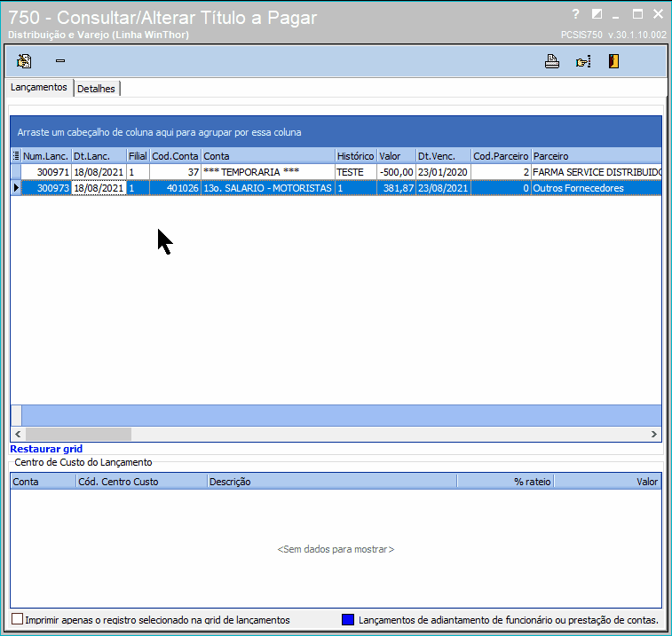Image resolution: width=672 pixels, height=636 pixels.
Task: Click the % rateio column header
Action: click(505, 482)
